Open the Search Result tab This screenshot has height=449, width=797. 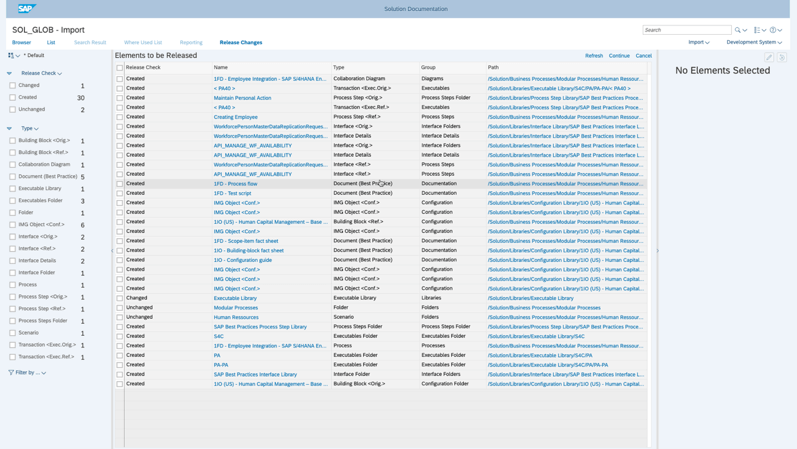[x=90, y=42]
